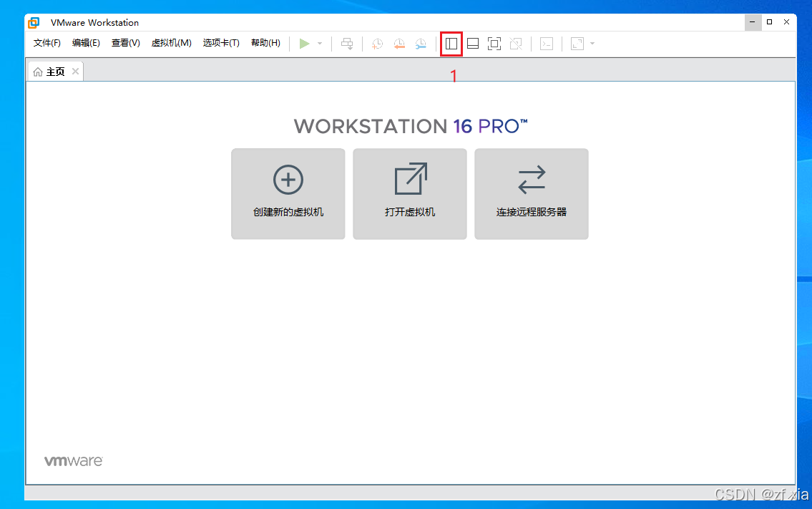
Task: Click the console view terminal icon
Action: [547, 44]
